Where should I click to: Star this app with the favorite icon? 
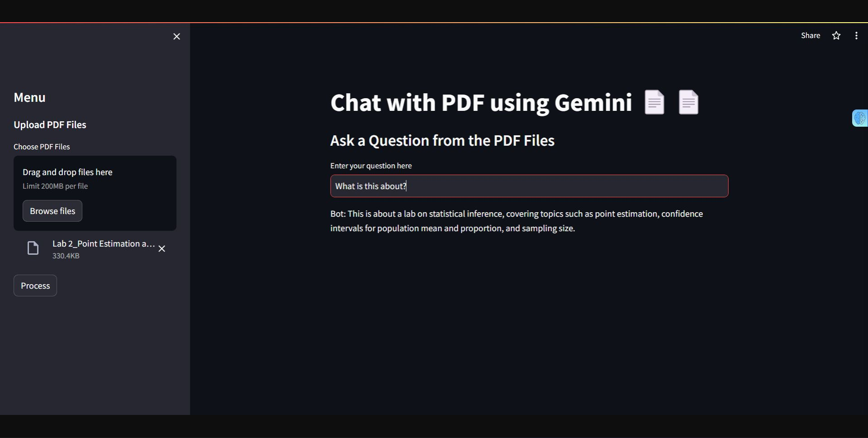click(836, 36)
